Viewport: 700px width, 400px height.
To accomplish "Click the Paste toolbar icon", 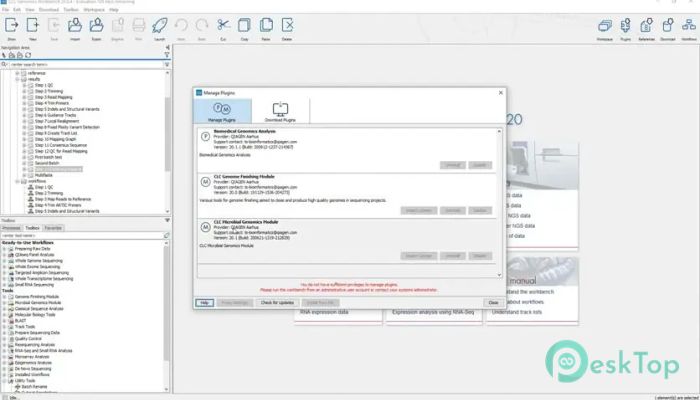I will click(x=266, y=25).
